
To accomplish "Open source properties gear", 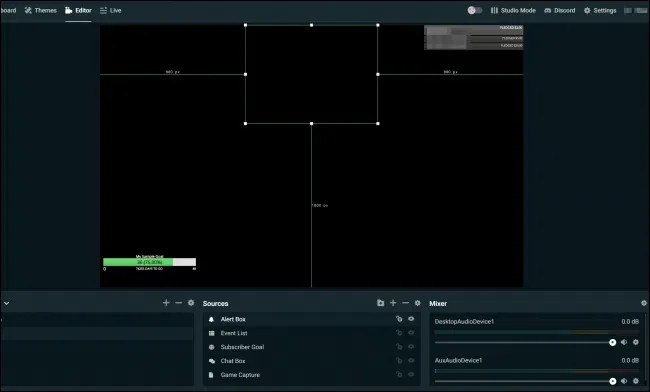I will coord(417,303).
